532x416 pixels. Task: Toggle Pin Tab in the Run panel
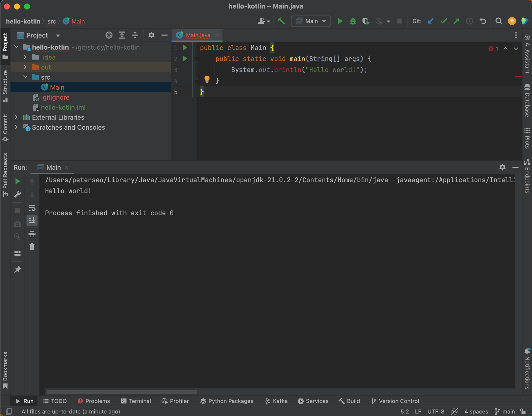pos(17,270)
